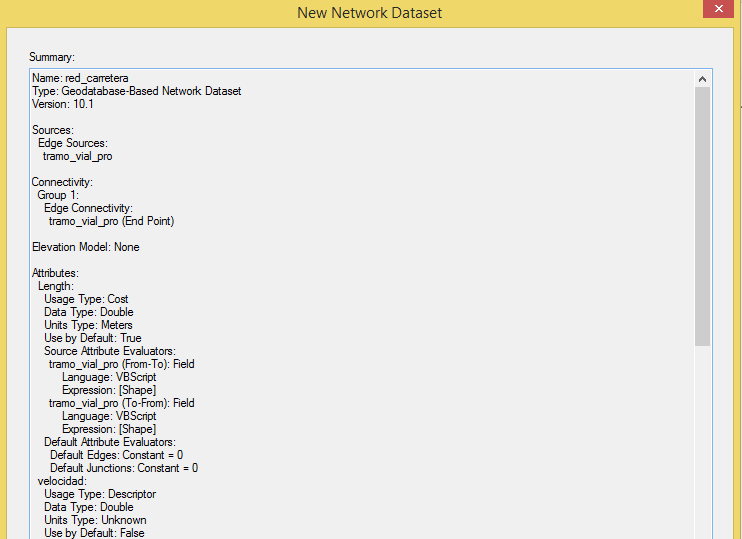Image resolution: width=742 pixels, height=539 pixels.
Task: Place cursor on 'Version: 10.1' text
Action: 63,104
